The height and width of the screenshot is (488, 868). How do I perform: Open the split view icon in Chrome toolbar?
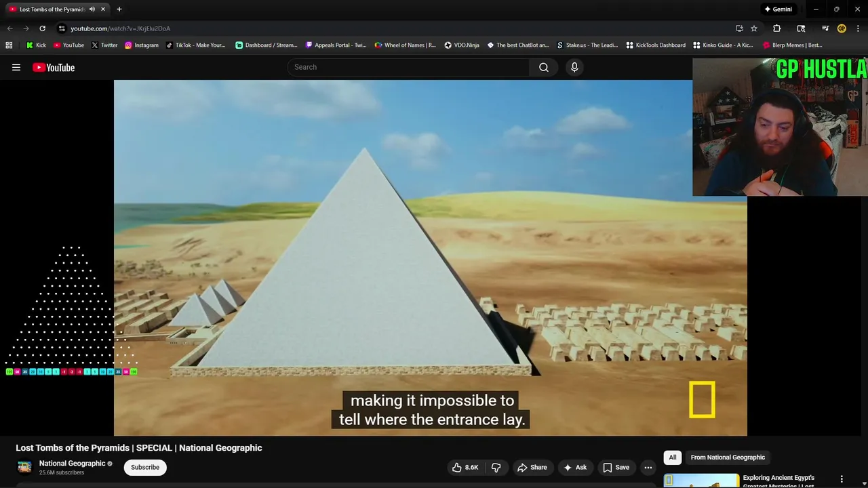[x=801, y=28]
